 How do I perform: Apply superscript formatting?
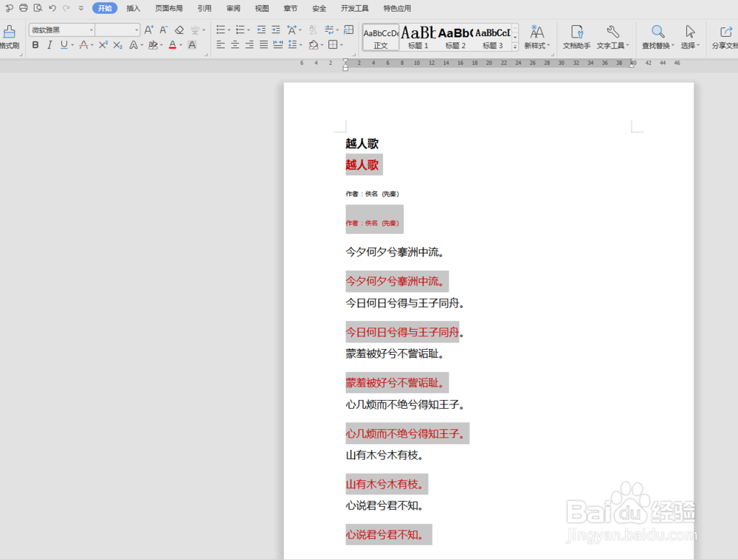coord(102,45)
